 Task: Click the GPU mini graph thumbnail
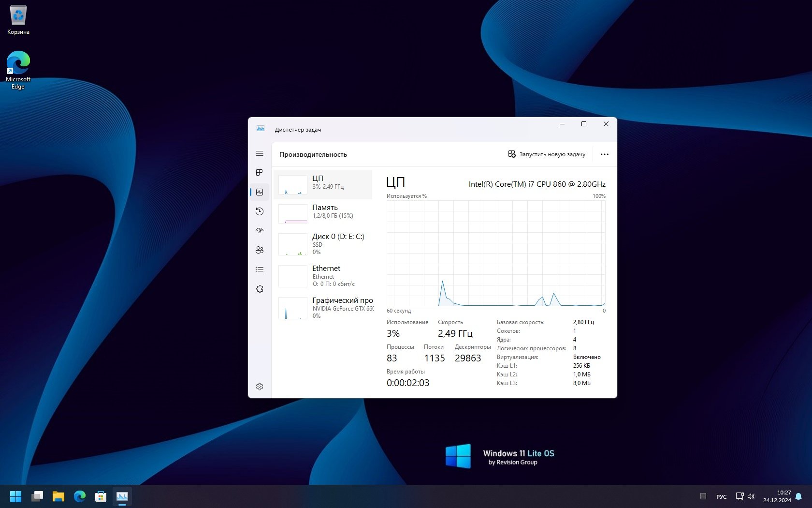pos(293,308)
